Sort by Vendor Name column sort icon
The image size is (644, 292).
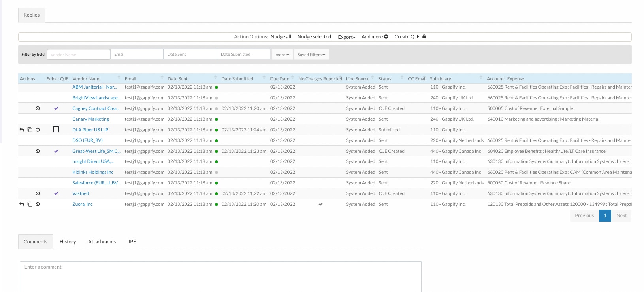(x=119, y=78)
